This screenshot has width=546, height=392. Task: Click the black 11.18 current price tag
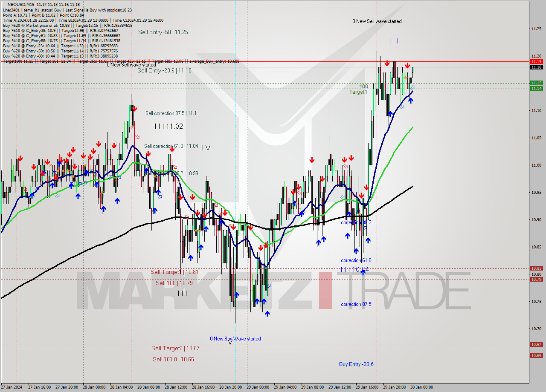coord(536,67)
